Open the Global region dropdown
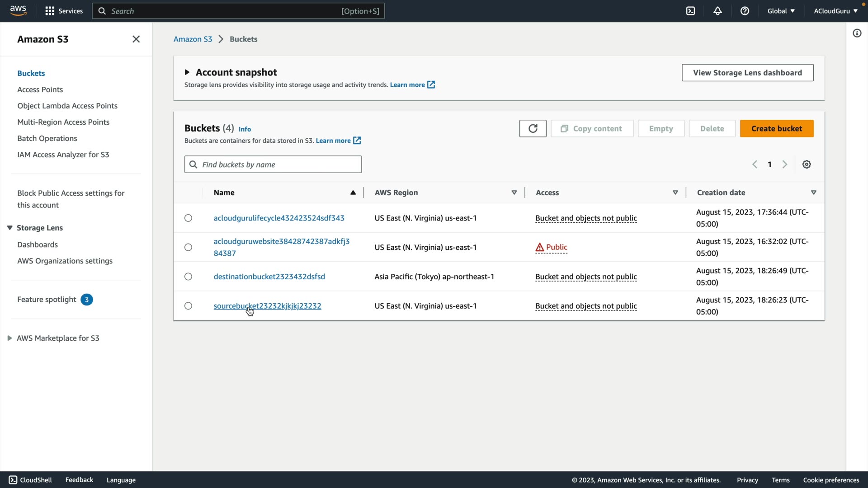The image size is (868, 488). [781, 11]
